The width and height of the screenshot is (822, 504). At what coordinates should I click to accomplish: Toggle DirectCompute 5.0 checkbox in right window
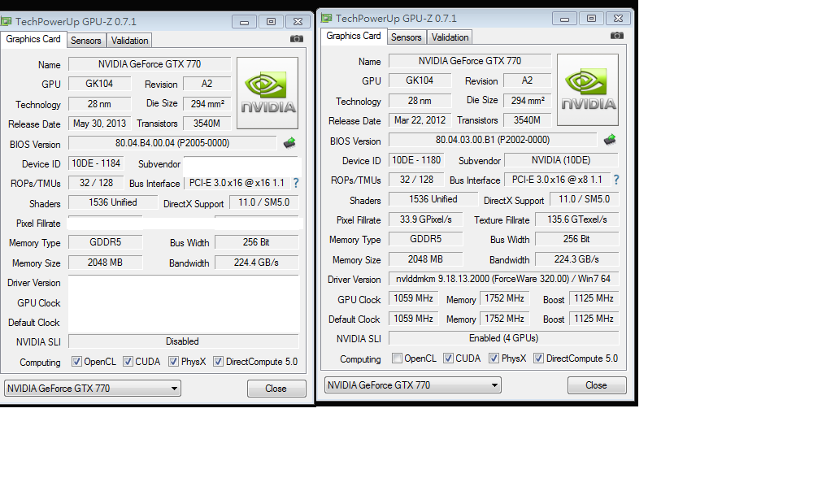(x=539, y=358)
